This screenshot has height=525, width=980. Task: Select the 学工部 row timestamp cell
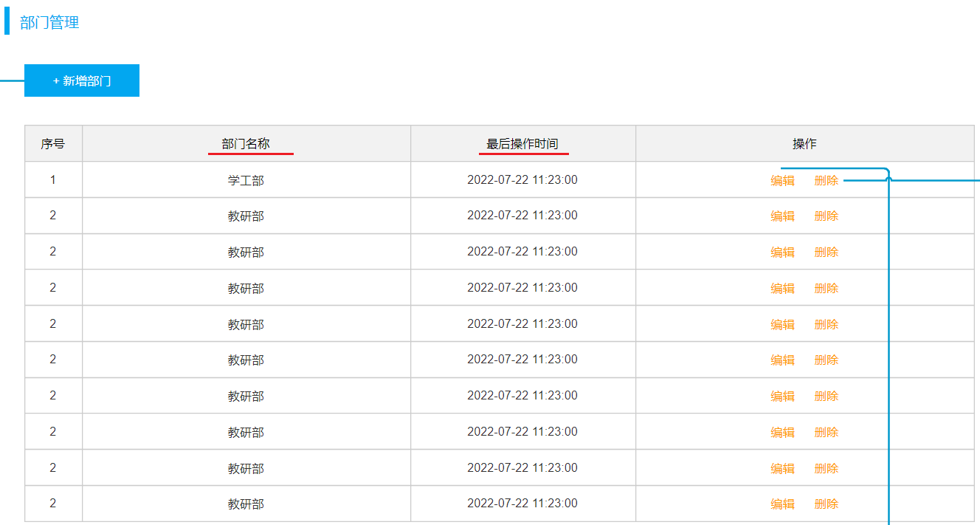point(523,180)
